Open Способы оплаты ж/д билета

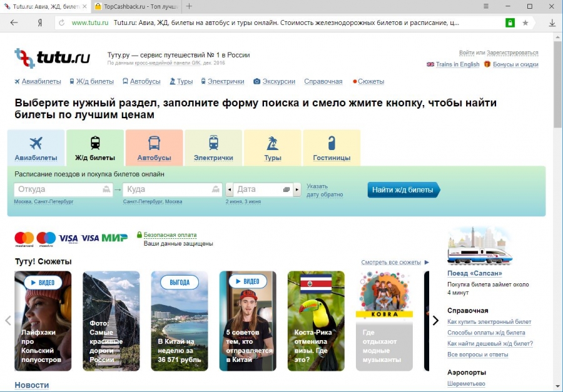click(486, 333)
